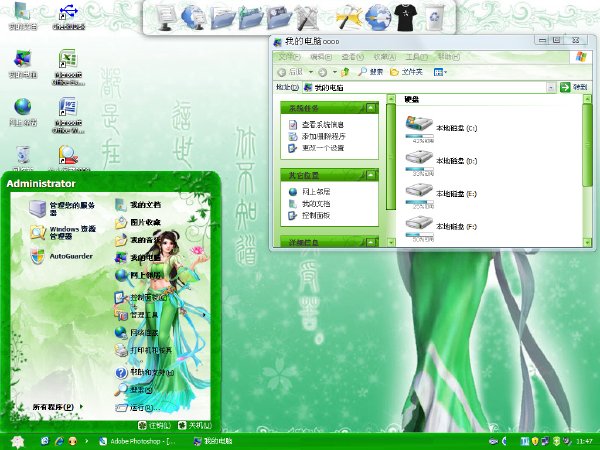Click 搜索 search in Explorer toolbar
The image size is (600, 450).
[370, 72]
